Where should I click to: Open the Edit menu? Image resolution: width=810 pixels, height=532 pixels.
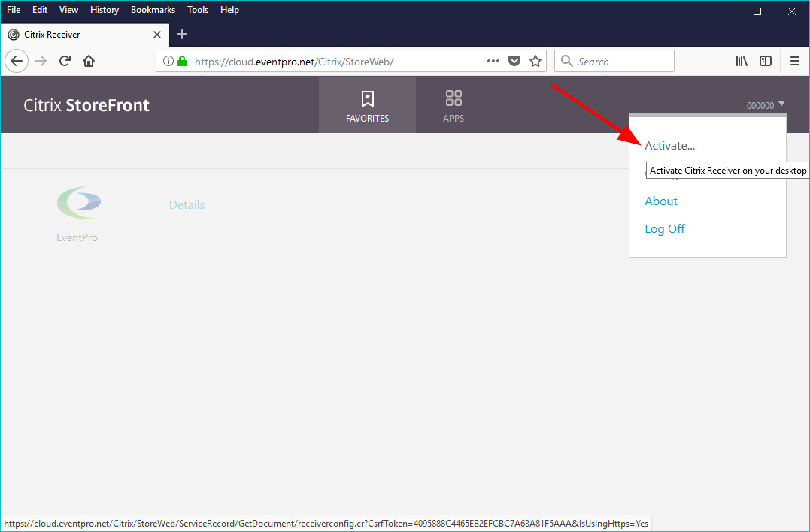40,10
